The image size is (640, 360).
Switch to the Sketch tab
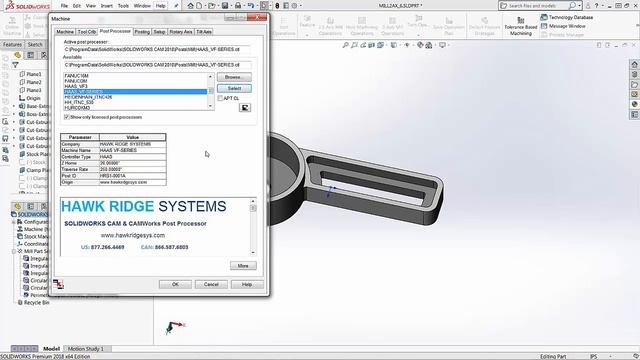35,44
